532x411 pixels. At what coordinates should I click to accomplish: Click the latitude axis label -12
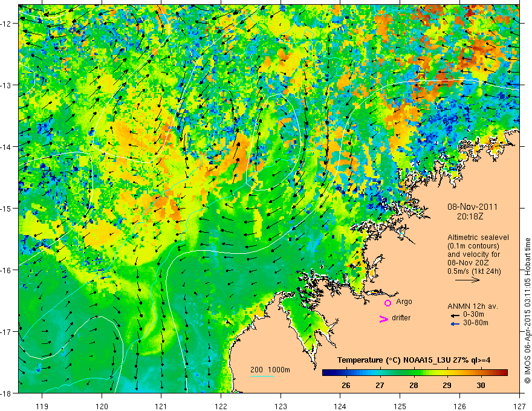click(7, 24)
